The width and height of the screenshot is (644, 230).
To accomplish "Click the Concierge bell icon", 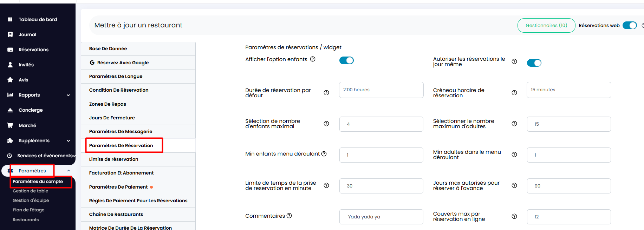I will point(10,110).
